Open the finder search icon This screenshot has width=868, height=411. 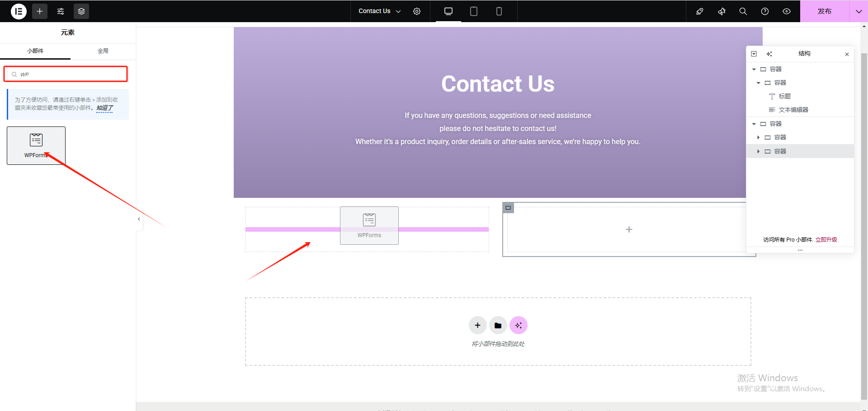(743, 11)
